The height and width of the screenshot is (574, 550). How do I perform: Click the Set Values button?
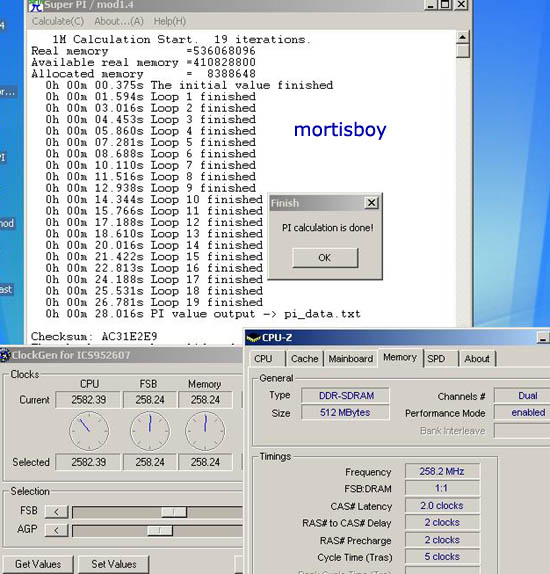[114, 564]
